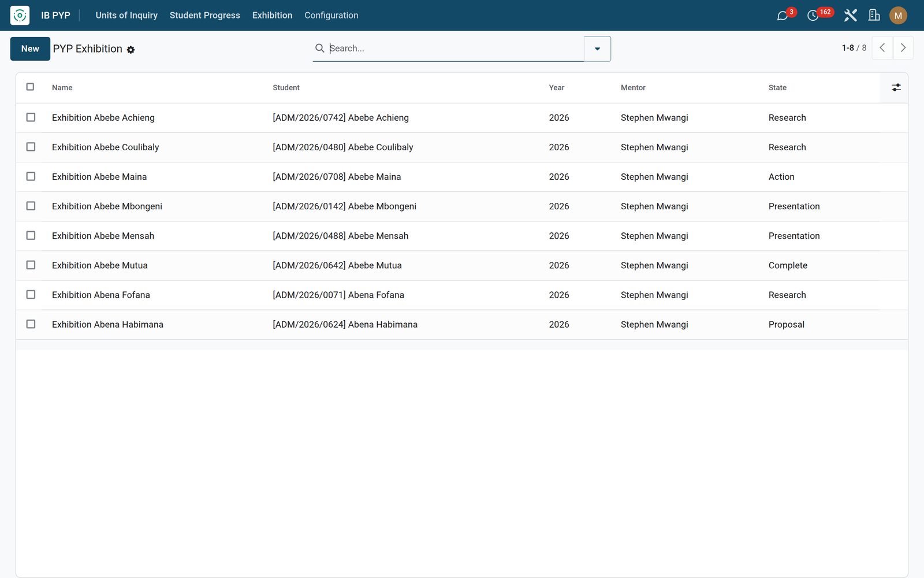Click the search magnifier icon
Image resolution: width=924 pixels, height=578 pixels.
(x=319, y=48)
